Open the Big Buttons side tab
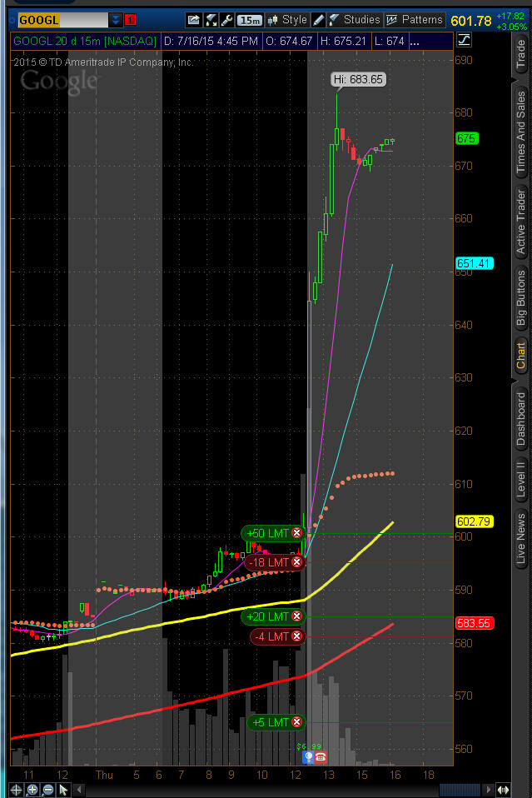This screenshot has width=532, height=798. [521, 297]
